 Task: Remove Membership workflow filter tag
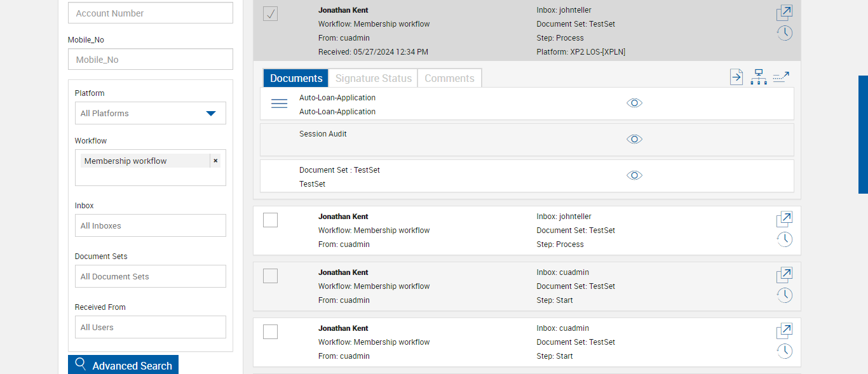point(215,161)
